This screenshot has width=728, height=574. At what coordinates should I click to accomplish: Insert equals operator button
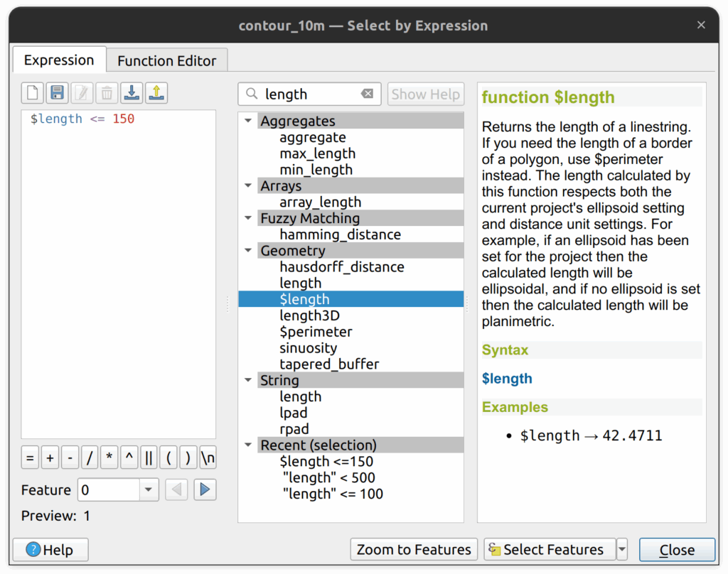(30, 458)
